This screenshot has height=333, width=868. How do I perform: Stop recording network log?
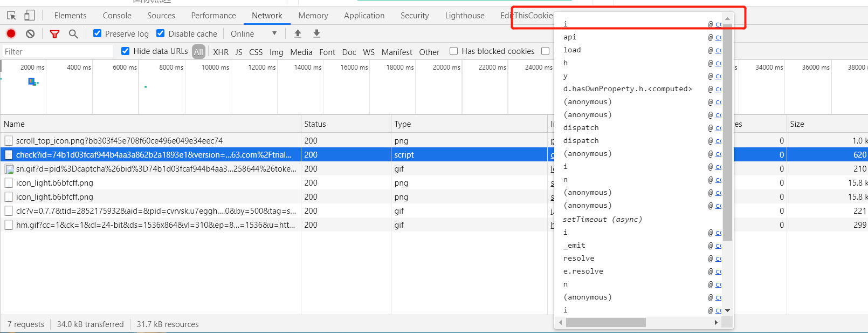pos(11,33)
